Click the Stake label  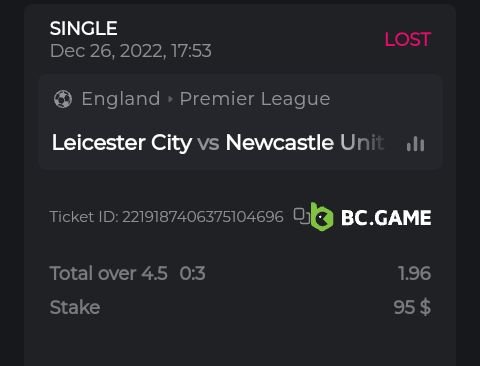click(75, 307)
